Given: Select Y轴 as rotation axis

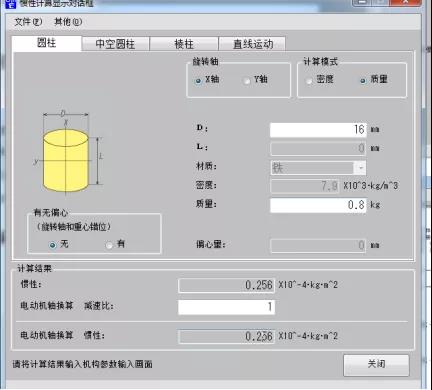Looking at the screenshot, I should (255, 80).
